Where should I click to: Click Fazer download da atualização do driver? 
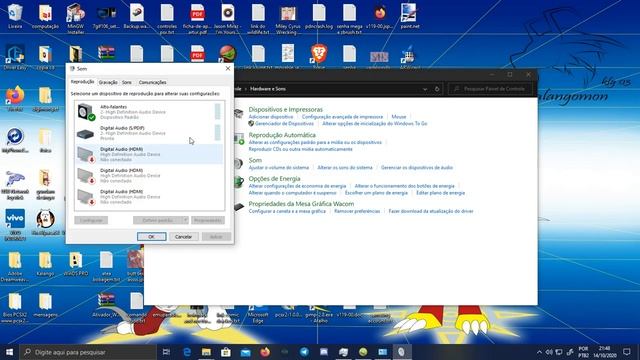431,211
